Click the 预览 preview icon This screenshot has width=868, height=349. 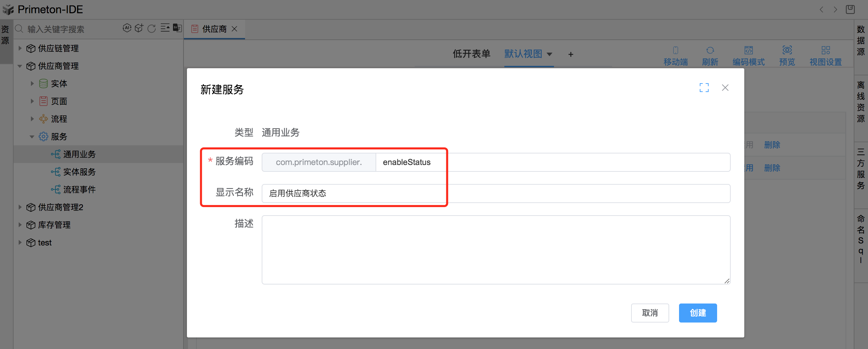(787, 55)
